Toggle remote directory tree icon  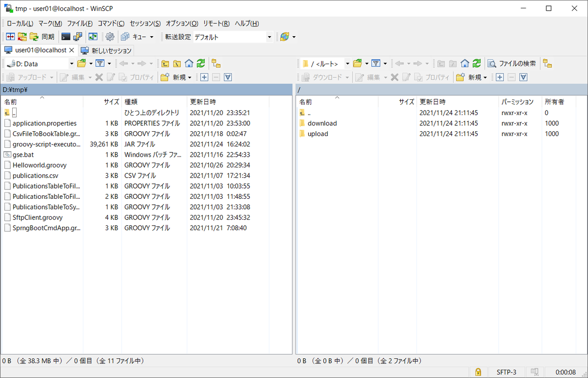point(547,63)
